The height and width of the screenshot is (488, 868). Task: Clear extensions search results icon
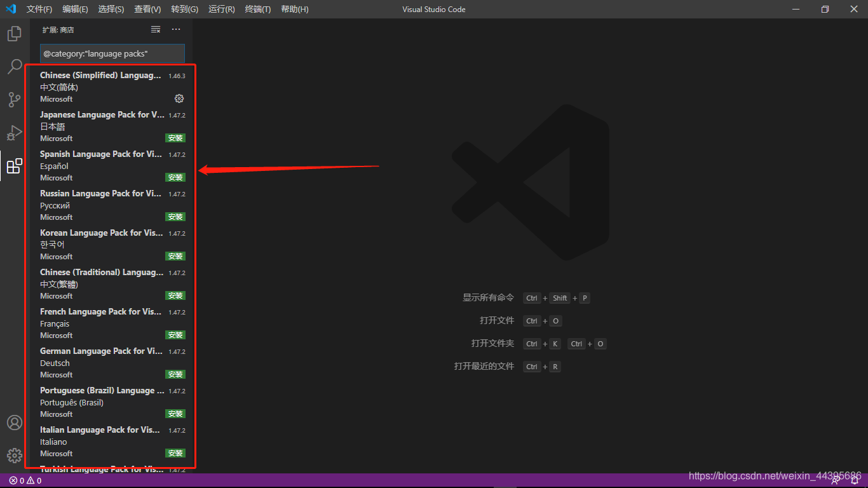coord(156,30)
